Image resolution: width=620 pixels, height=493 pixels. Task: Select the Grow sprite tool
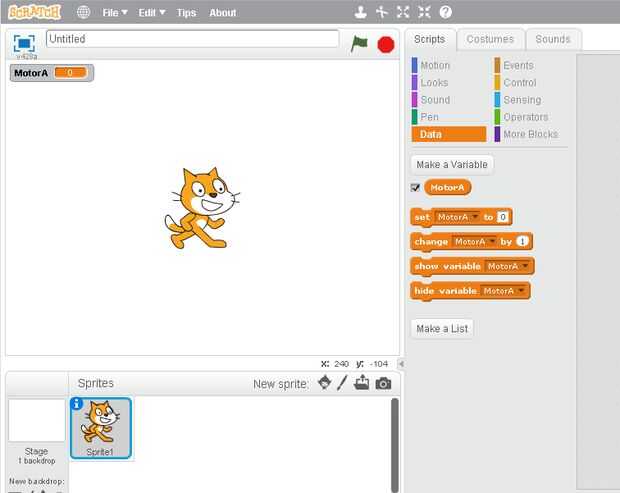pos(403,12)
